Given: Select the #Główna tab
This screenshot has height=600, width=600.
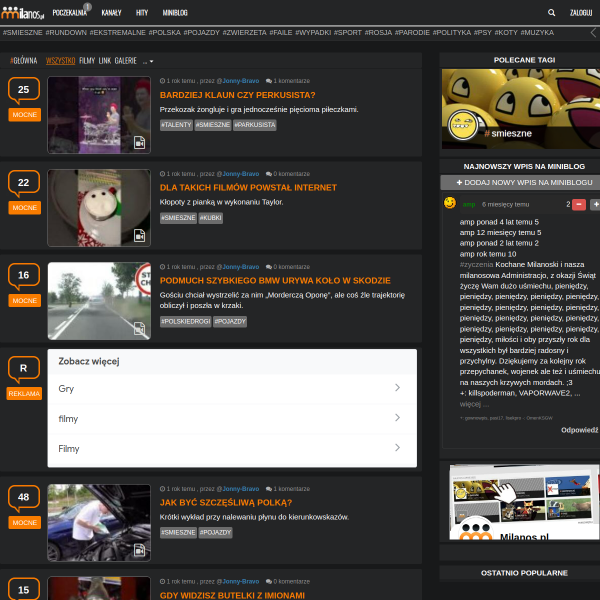Looking at the screenshot, I should pos(24,61).
